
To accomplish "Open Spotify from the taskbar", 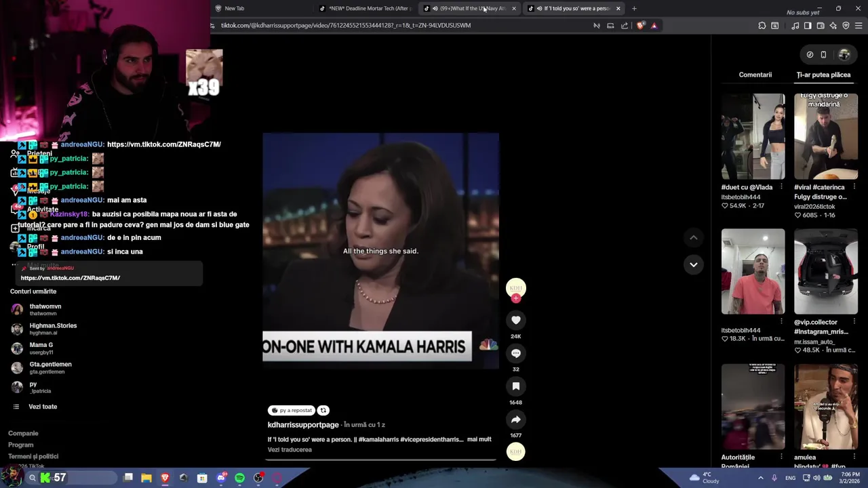I will (x=239, y=478).
